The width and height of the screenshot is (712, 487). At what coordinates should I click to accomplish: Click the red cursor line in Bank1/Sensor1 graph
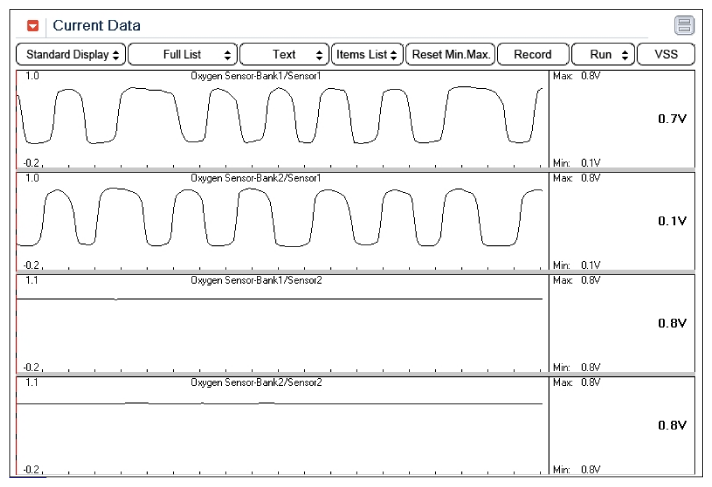[18, 118]
